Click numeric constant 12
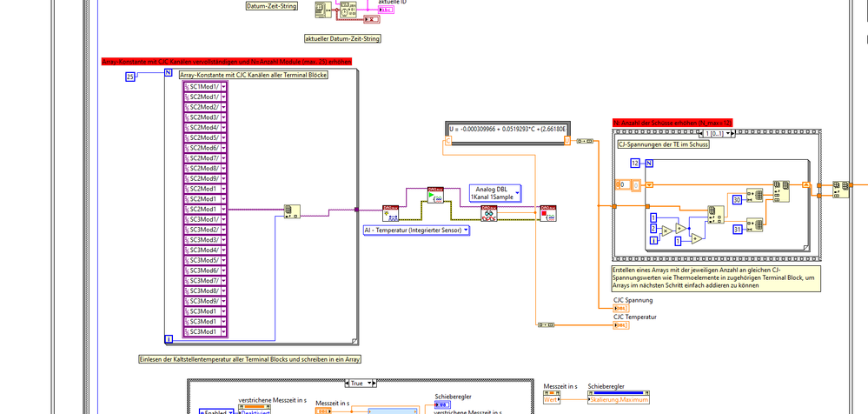Image resolution: width=868 pixels, height=414 pixels. tap(635, 163)
